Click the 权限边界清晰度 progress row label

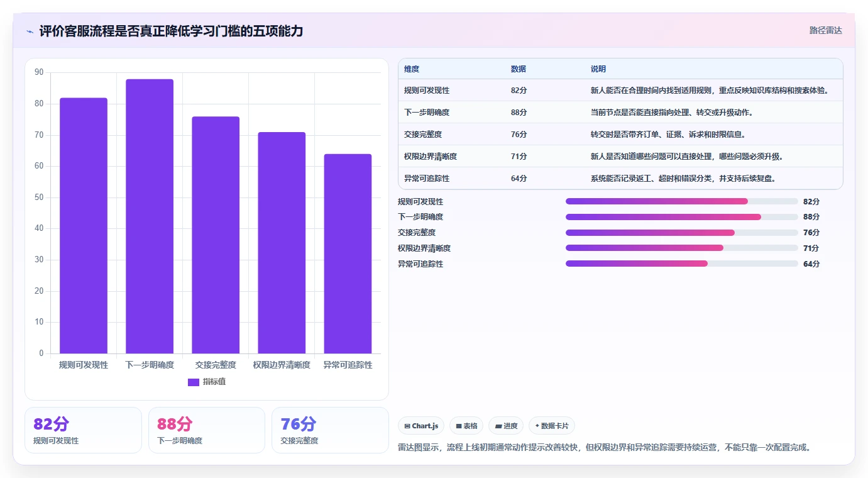pos(424,248)
